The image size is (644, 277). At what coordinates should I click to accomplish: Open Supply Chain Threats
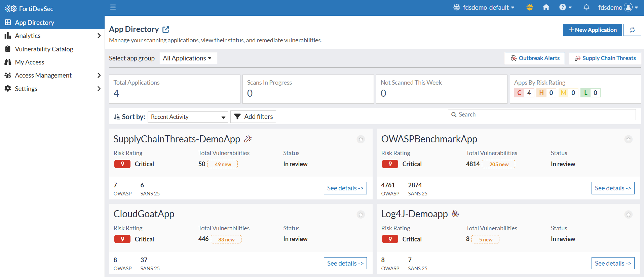pyautogui.click(x=605, y=58)
